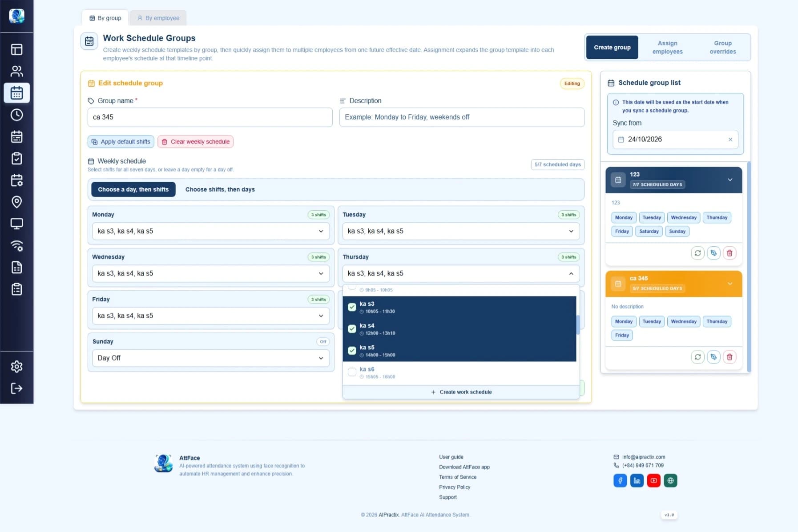This screenshot has width=798, height=532.
Task: Open the Wednesday shifts dropdown
Action: 210,273
